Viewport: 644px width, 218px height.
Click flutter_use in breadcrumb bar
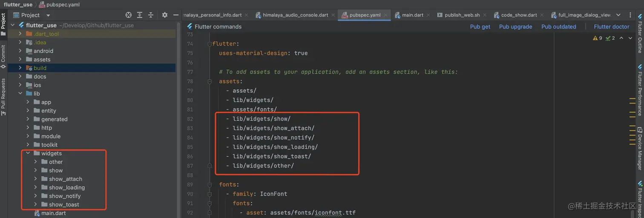[17, 5]
